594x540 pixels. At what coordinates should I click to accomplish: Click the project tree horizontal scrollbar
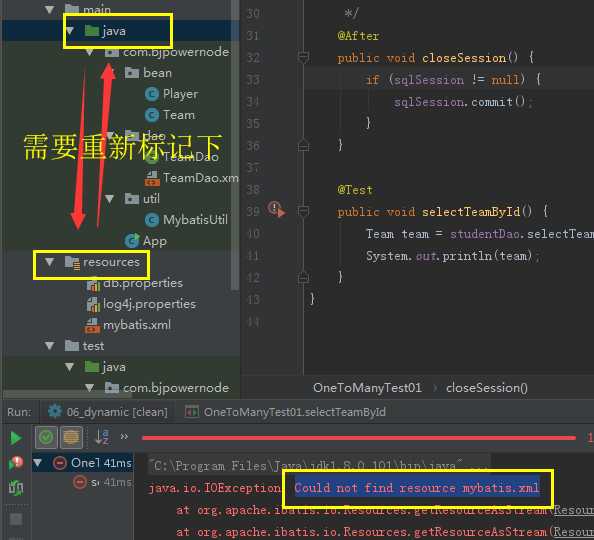pyautogui.click(x=67, y=394)
